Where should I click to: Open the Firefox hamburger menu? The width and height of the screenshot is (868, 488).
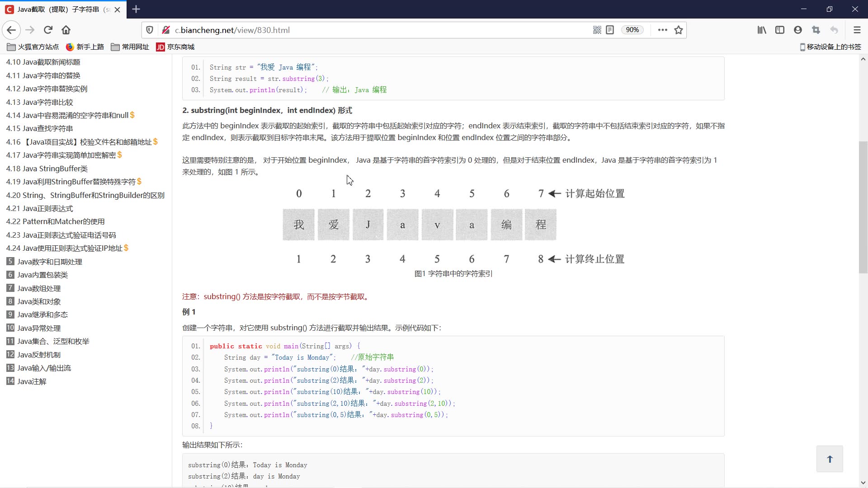[x=857, y=30]
